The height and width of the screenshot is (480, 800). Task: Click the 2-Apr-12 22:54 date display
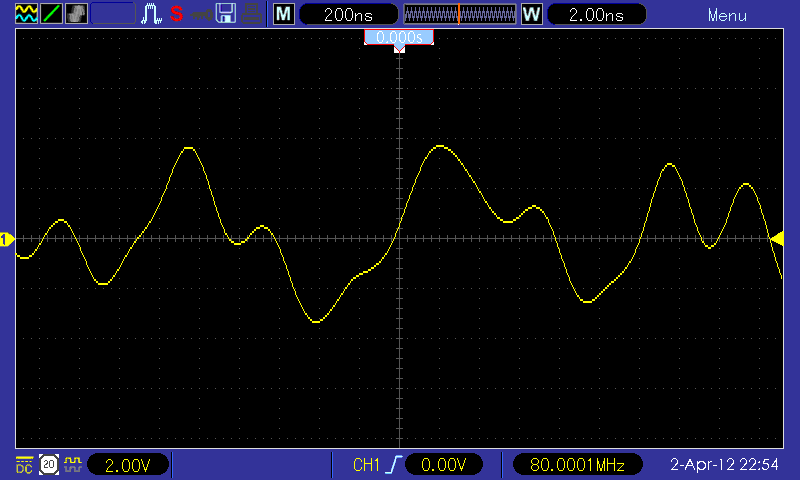pos(724,464)
